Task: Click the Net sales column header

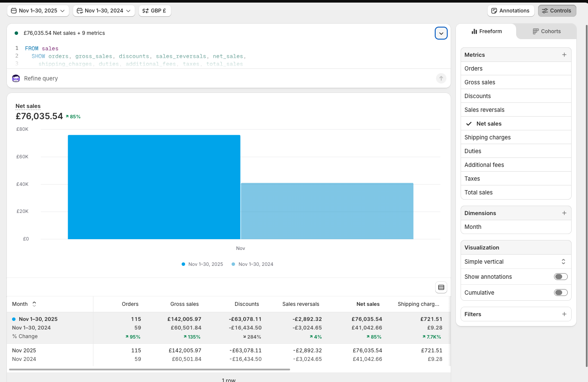Action: click(368, 304)
